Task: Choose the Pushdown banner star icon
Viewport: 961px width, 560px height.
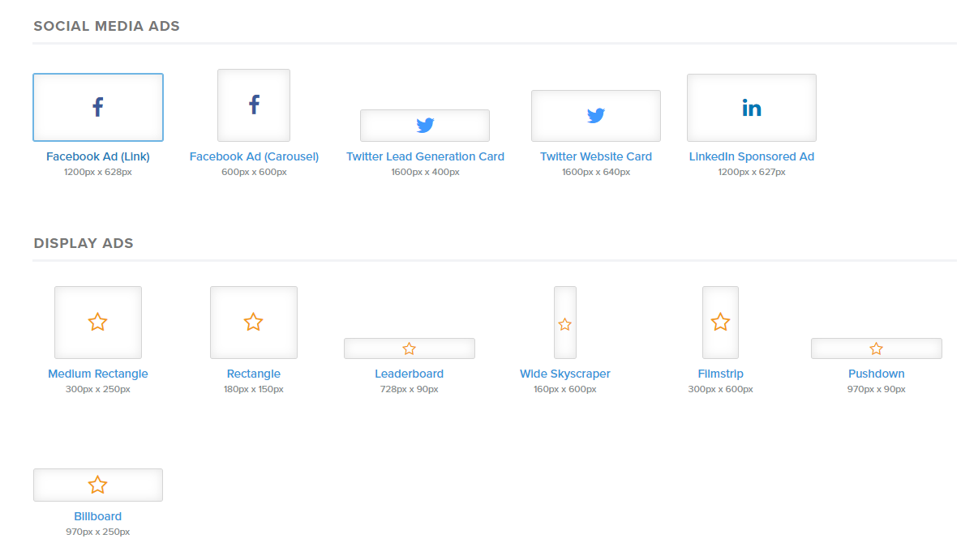Action: [877, 348]
